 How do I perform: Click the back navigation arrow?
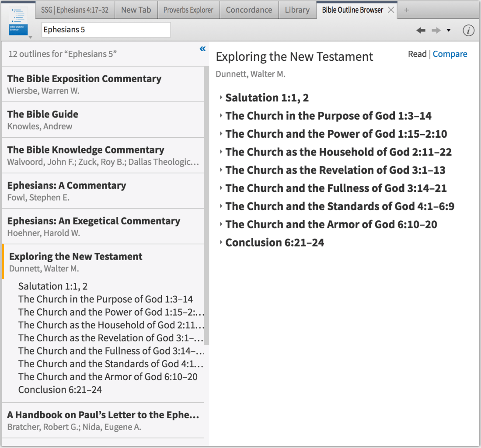tap(421, 30)
